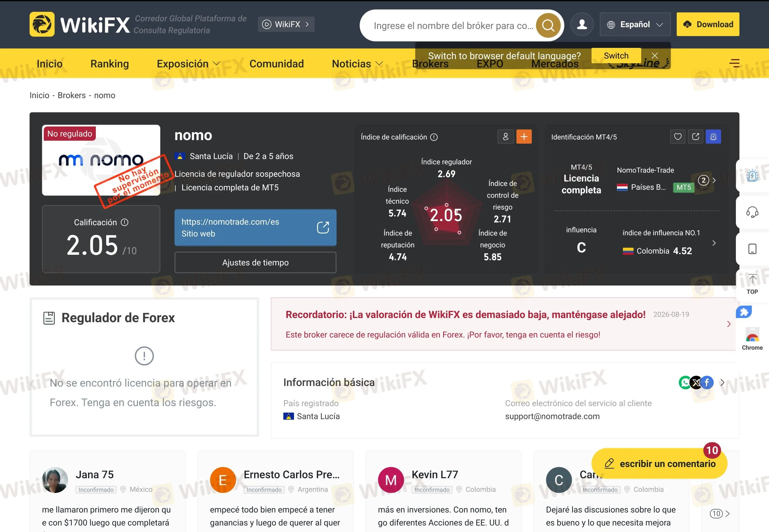Click the info icon next to Índice de calificación
Image resolution: width=769 pixels, height=532 pixels.
(x=434, y=137)
